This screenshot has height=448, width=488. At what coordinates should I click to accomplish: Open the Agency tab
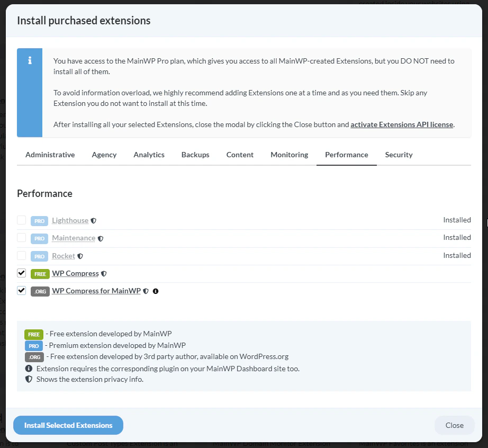104,155
